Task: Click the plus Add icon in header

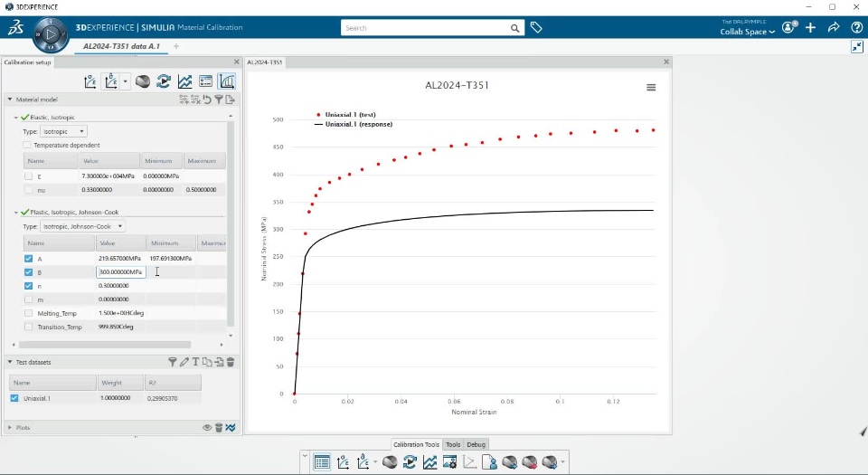Action: point(810,27)
